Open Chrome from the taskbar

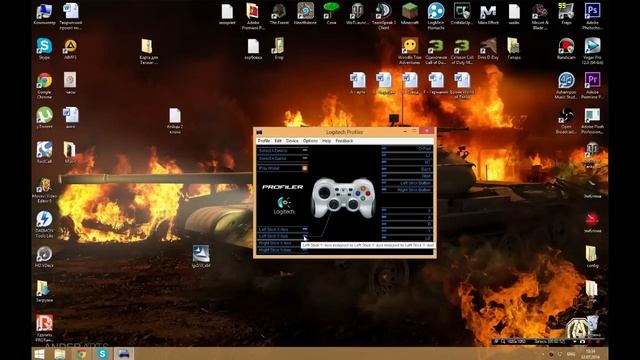tap(81, 354)
